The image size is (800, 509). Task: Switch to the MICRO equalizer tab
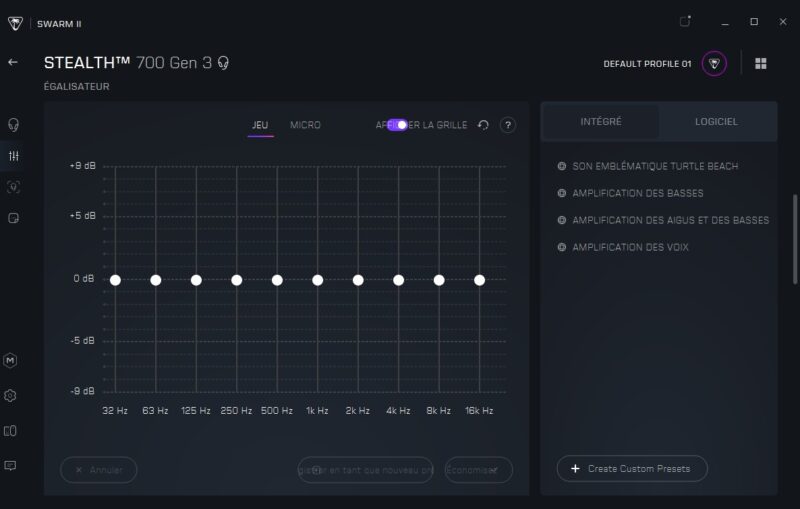click(305, 125)
